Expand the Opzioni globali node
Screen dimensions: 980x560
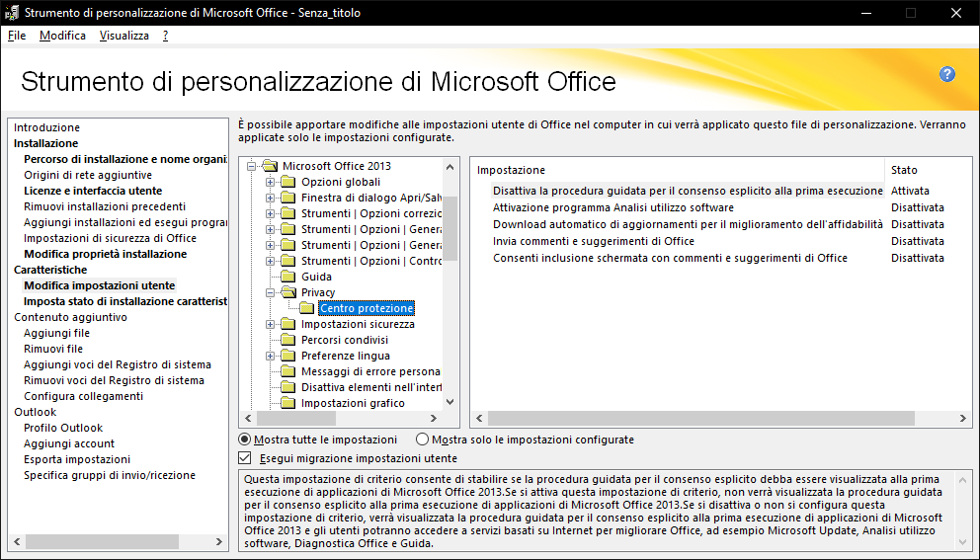[x=270, y=182]
